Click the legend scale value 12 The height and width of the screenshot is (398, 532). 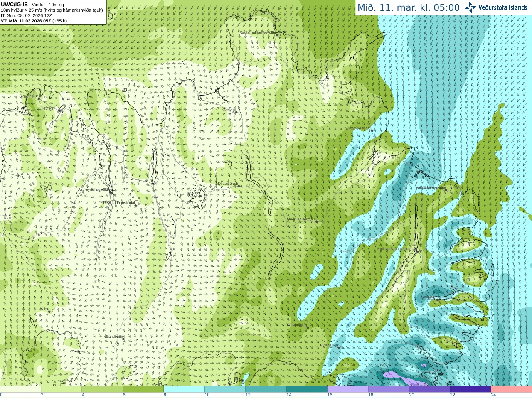click(x=248, y=395)
